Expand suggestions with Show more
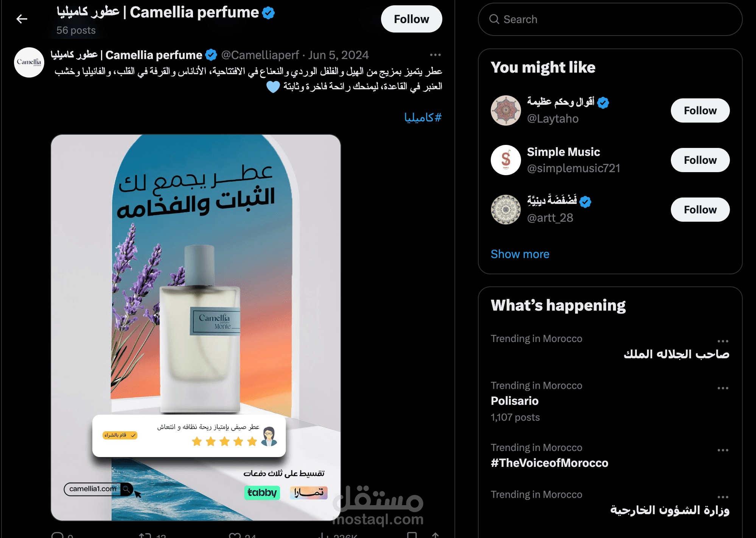The width and height of the screenshot is (756, 538). (x=520, y=254)
